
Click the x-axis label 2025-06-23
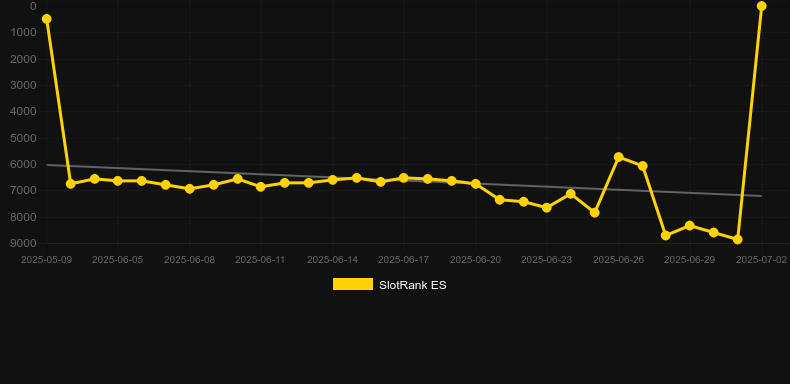coord(547,260)
